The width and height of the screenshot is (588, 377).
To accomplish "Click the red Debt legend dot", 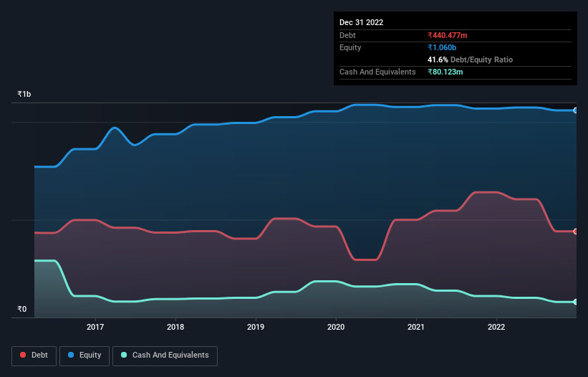I will pos(23,355).
